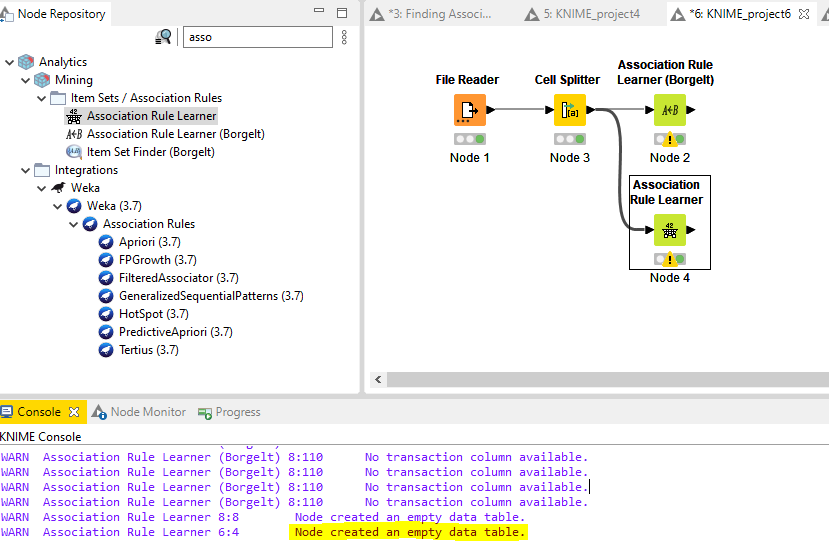This screenshot has height=551, width=829.
Task: Click the HotSpot (3.7) icon
Action: [106, 314]
